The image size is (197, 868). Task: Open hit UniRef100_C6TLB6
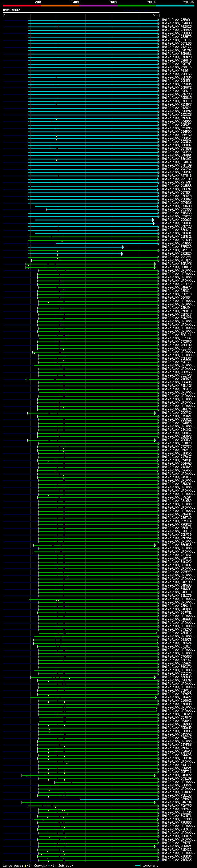click(176, 43)
